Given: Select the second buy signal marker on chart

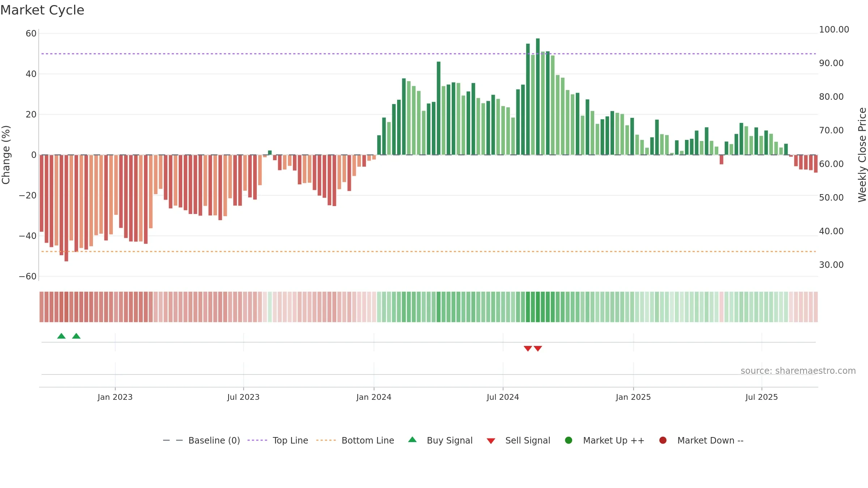Looking at the screenshot, I should (x=76, y=336).
